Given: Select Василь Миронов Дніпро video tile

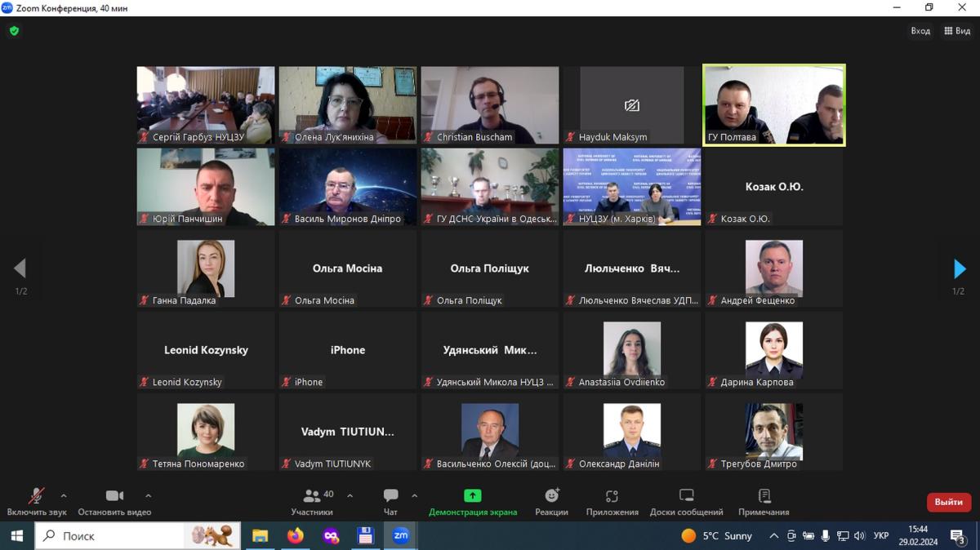Looking at the screenshot, I should click(348, 187).
